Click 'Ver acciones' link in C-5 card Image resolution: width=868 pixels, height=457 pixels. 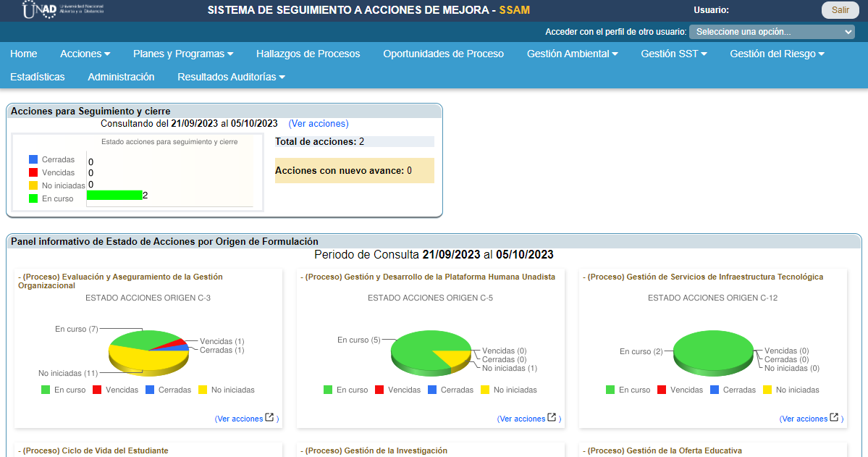coord(522,419)
